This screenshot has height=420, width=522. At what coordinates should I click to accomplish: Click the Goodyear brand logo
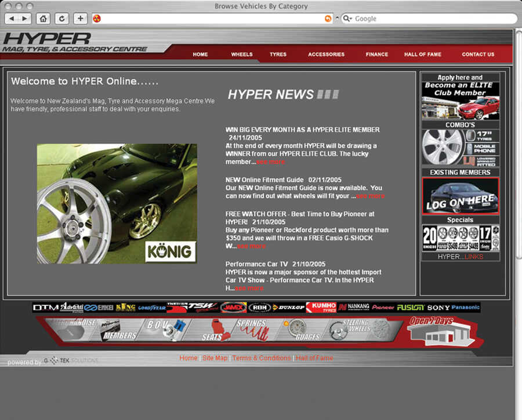[x=152, y=308]
